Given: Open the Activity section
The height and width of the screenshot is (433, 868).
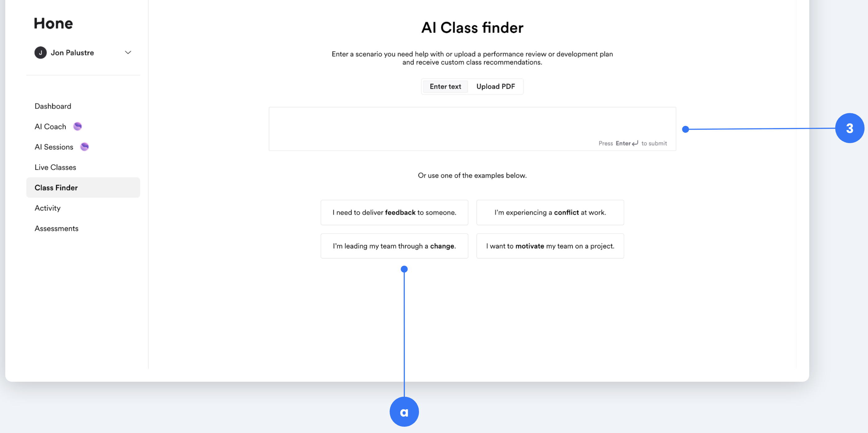Looking at the screenshot, I should [47, 208].
